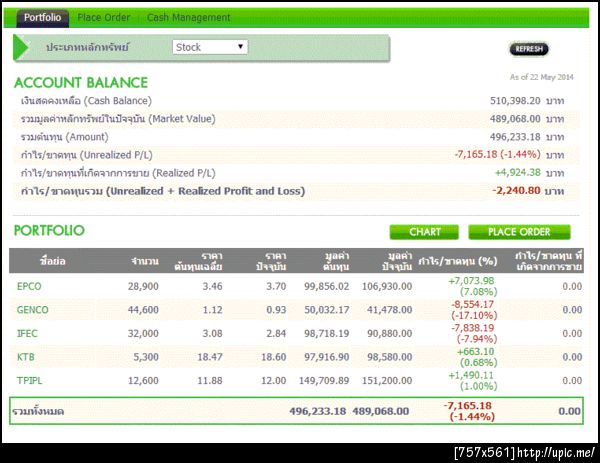This screenshot has width=600, height=463.
Task: Click the ACCOUNT BALANCE heading
Action: pos(81,83)
